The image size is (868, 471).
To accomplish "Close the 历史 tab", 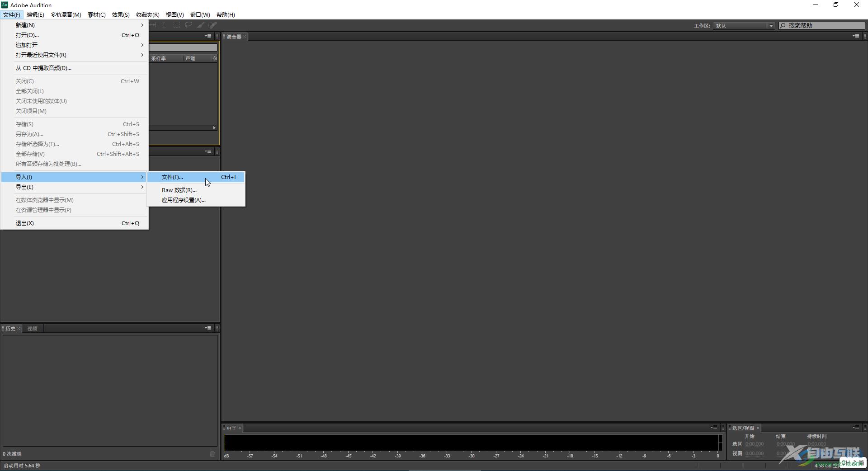I will click(x=19, y=329).
